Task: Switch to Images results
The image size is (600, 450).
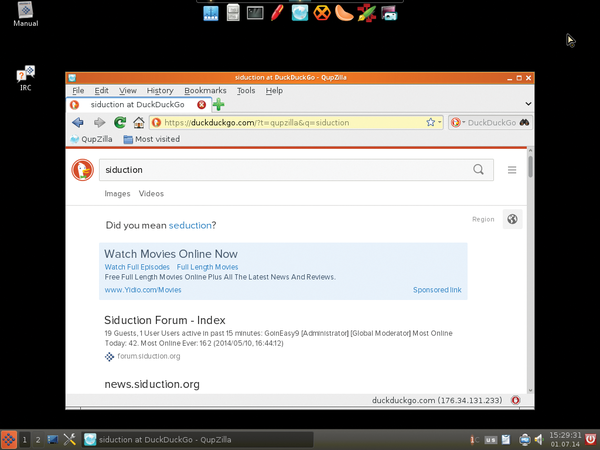Action: 117,194
